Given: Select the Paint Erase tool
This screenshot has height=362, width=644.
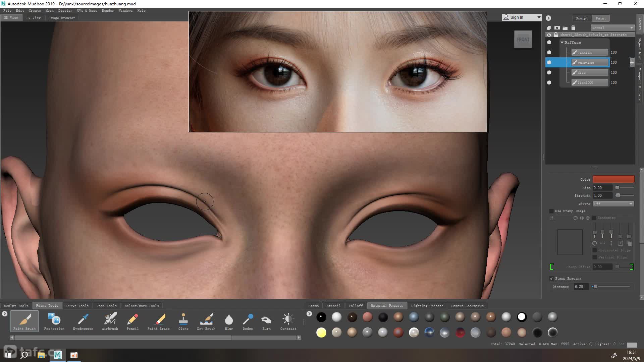Looking at the screenshot, I should [159, 321].
